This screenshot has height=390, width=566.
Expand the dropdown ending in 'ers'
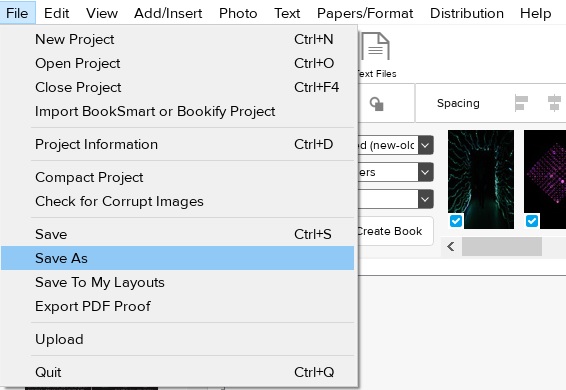(x=426, y=172)
